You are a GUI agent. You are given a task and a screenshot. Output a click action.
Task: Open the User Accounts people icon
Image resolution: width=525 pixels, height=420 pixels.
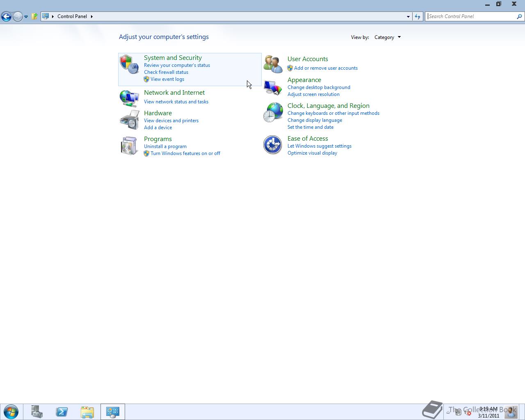(273, 64)
